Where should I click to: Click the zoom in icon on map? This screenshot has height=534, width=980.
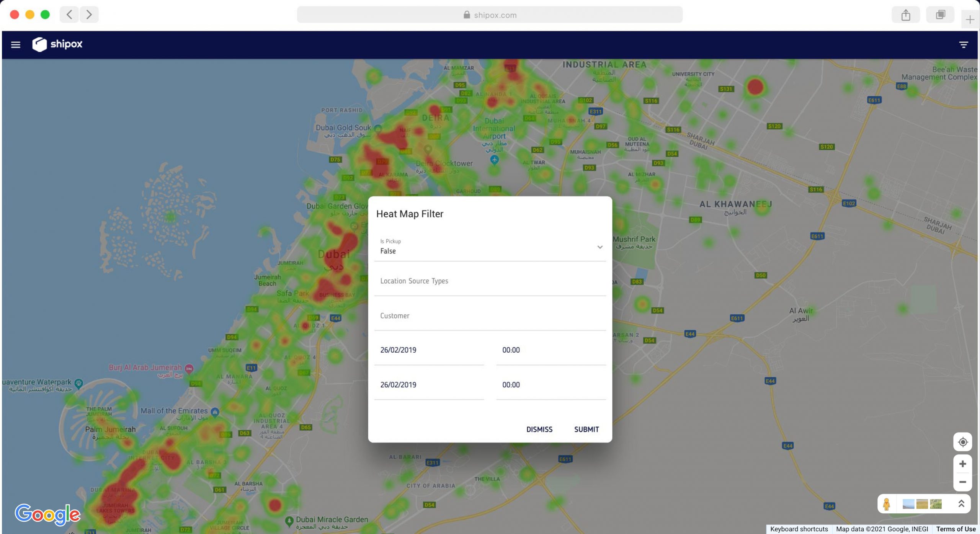[962, 464]
